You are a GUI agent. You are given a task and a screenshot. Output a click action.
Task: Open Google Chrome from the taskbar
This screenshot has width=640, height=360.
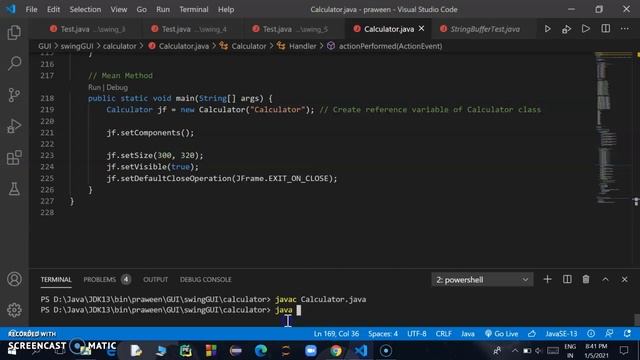point(336,351)
